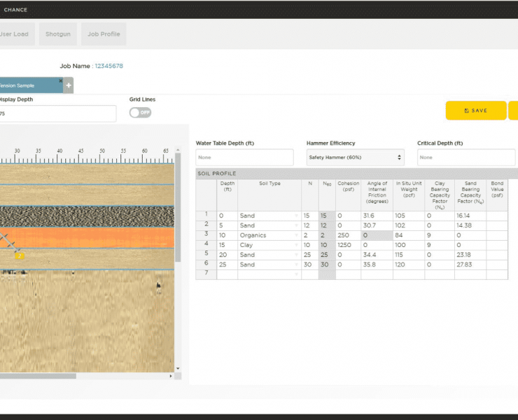Image resolution: width=518 pixels, height=420 pixels.
Task: Open Soil Type dropdown for row 4 Clay
Action: click(297, 246)
